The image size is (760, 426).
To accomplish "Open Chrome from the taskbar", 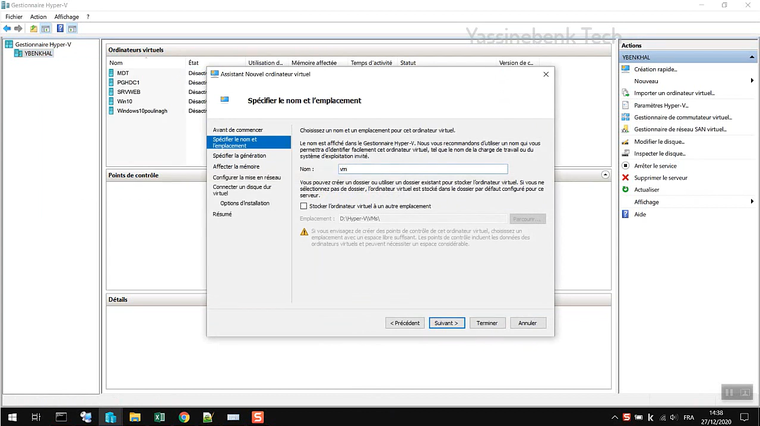I will tap(184, 417).
